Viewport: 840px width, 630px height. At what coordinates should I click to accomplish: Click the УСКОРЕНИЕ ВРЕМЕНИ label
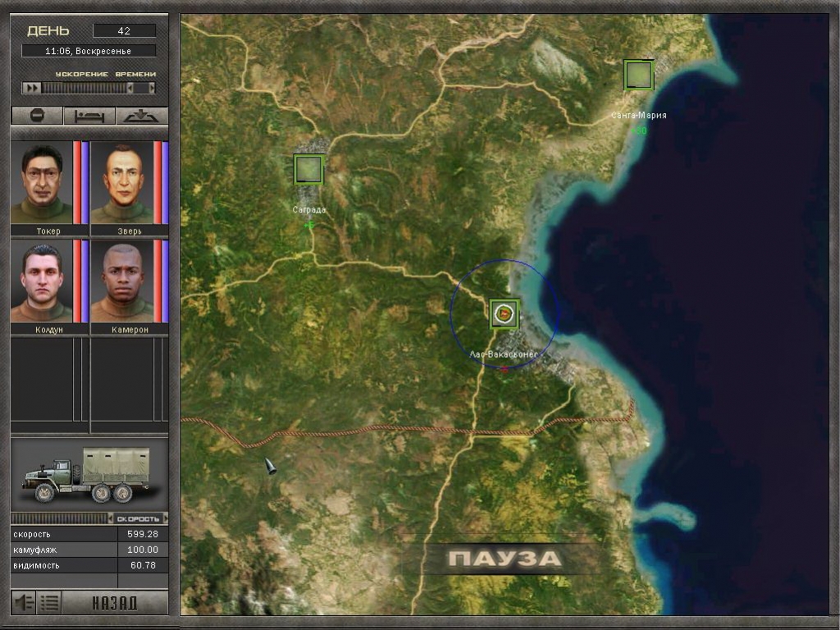coord(106,74)
